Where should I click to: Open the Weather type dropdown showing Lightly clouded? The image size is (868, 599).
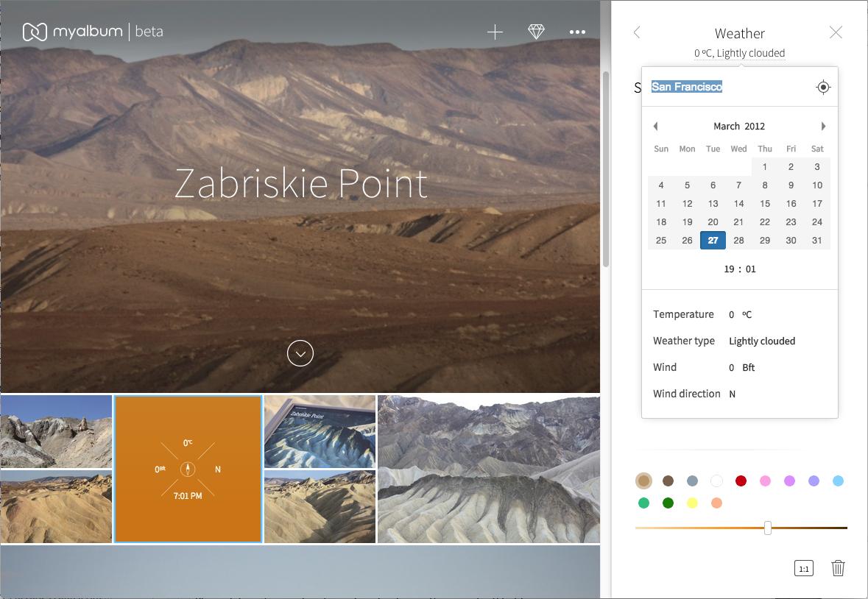click(x=762, y=341)
